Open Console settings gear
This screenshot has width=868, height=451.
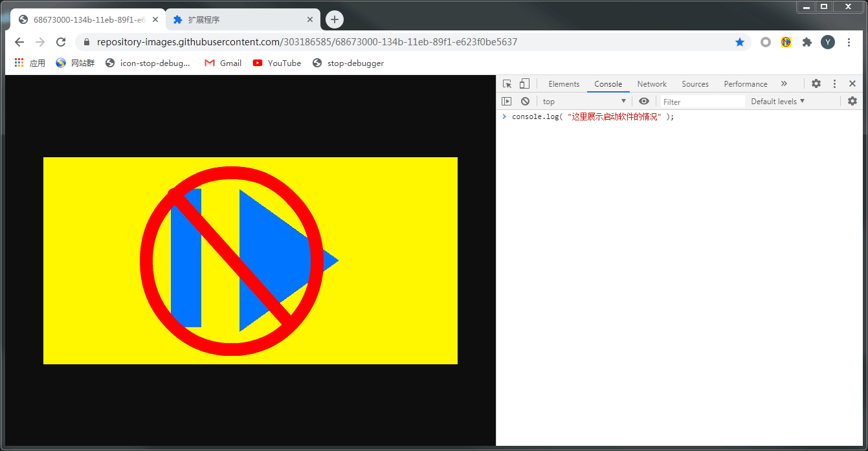point(852,101)
